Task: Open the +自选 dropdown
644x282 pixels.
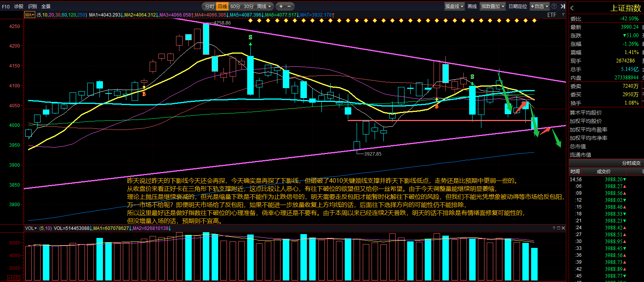Action: click(x=540, y=6)
